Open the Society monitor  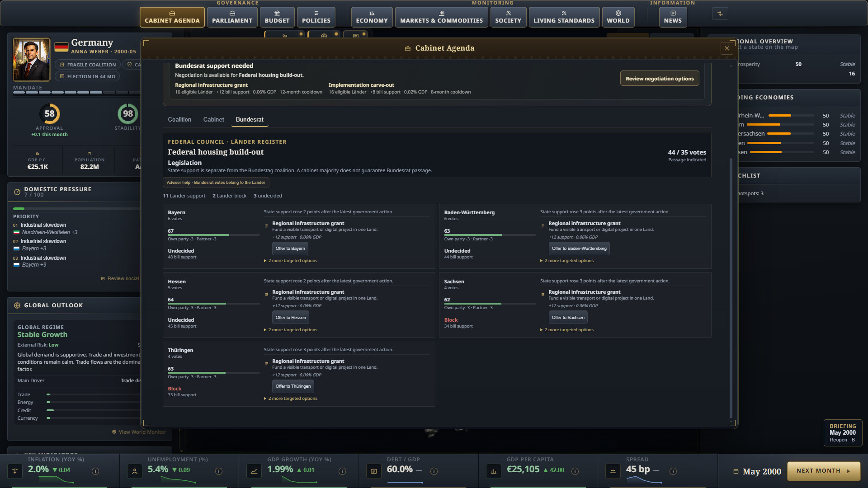(x=508, y=17)
